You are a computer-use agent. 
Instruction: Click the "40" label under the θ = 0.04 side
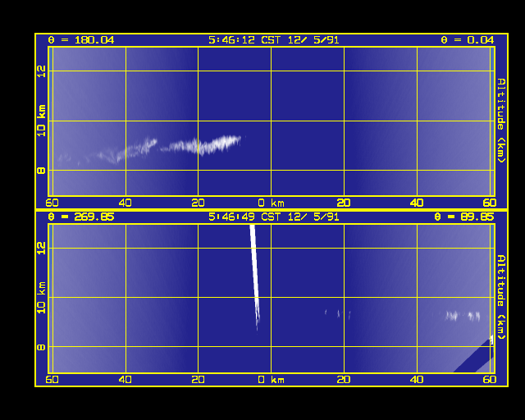tap(417, 203)
